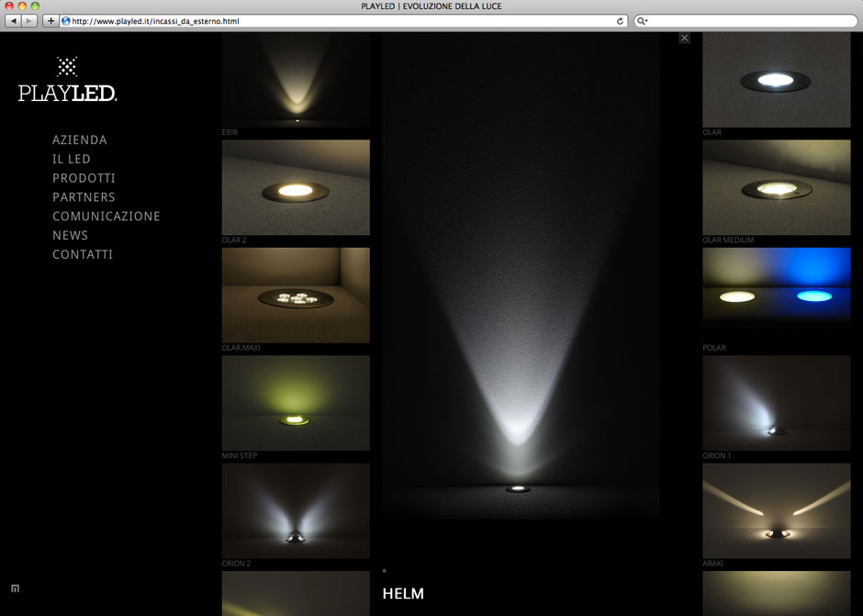Open the PRODOTTI menu item
Viewport: 863px width, 616px height.
[x=84, y=178]
